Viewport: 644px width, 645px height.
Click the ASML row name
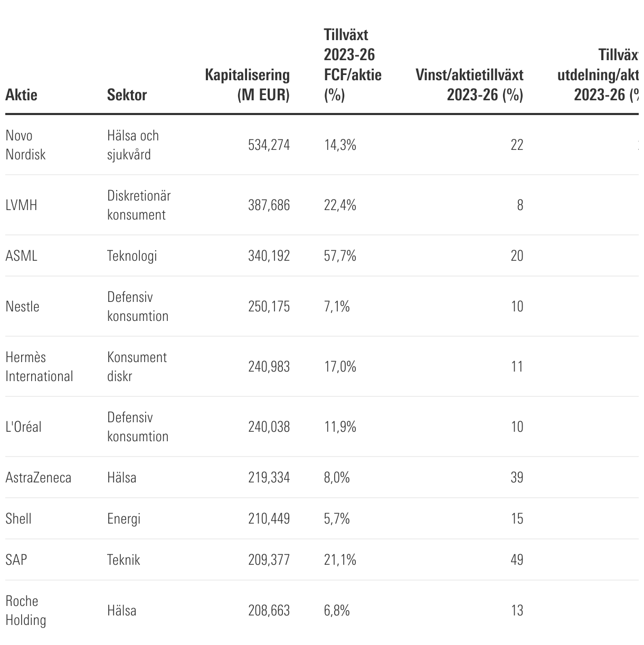pos(21,256)
